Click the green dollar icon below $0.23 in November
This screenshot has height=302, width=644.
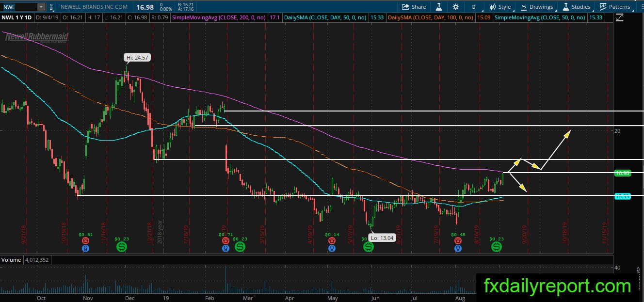[122, 247]
